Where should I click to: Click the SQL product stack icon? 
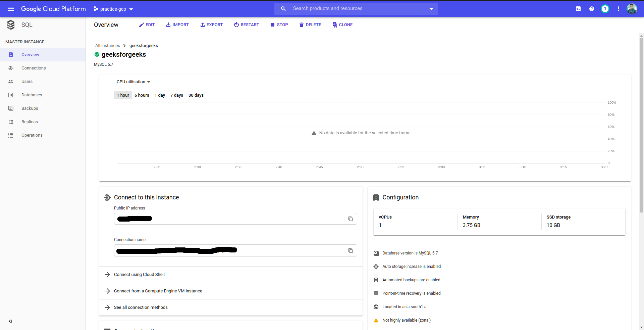11,25
